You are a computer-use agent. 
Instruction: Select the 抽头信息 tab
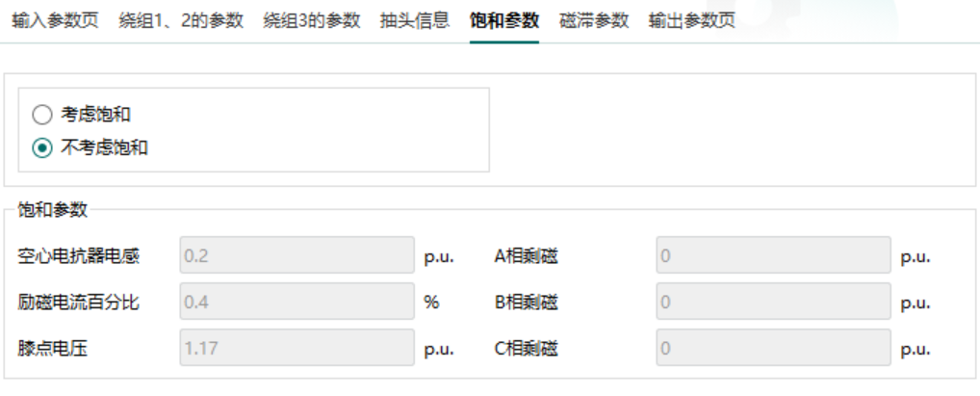[415, 20]
